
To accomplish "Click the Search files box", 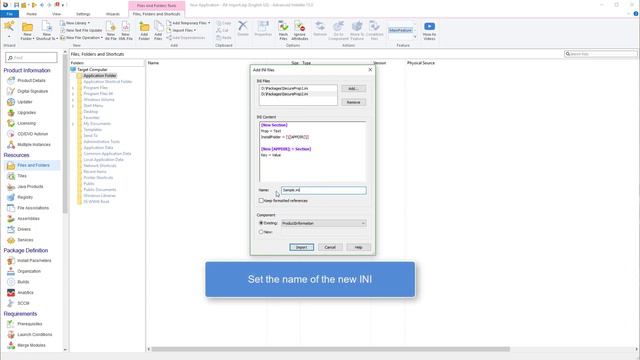I will pyautogui.click(x=600, y=54).
